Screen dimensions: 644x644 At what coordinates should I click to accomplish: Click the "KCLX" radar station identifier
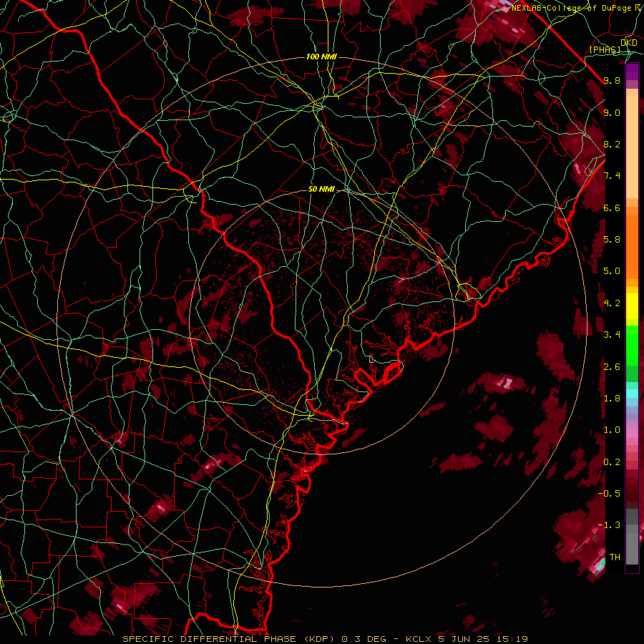click(x=419, y=639)
